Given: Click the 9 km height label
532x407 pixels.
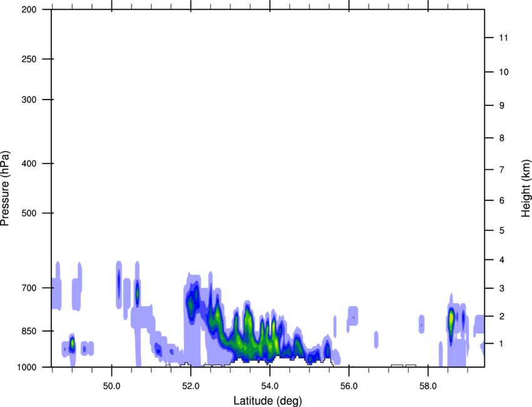Looking at the screenshot, I should click(x=502, y=106).
